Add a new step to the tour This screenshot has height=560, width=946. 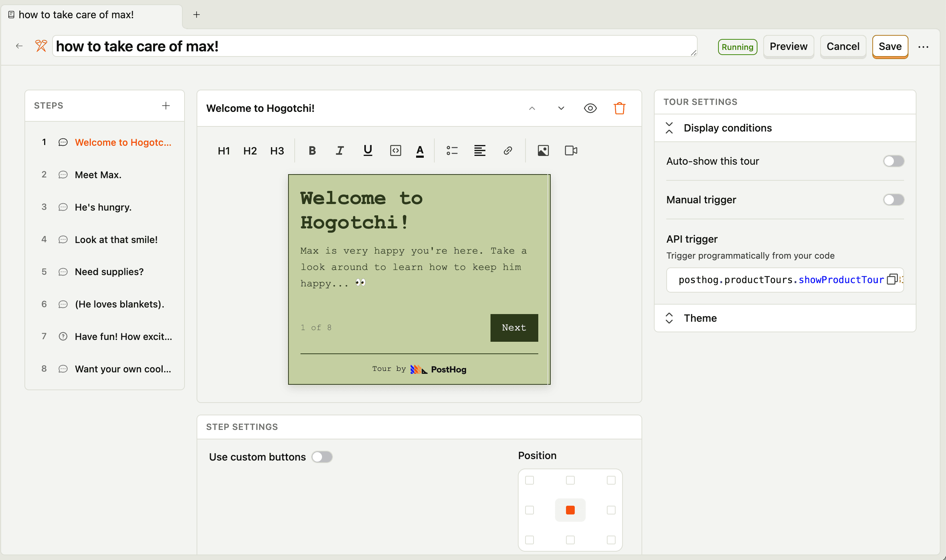(166, 105)
